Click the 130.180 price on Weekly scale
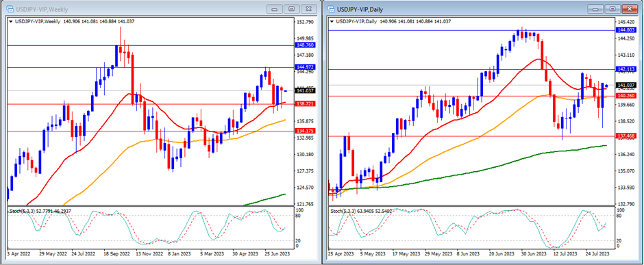 click(x=305, y=154)
